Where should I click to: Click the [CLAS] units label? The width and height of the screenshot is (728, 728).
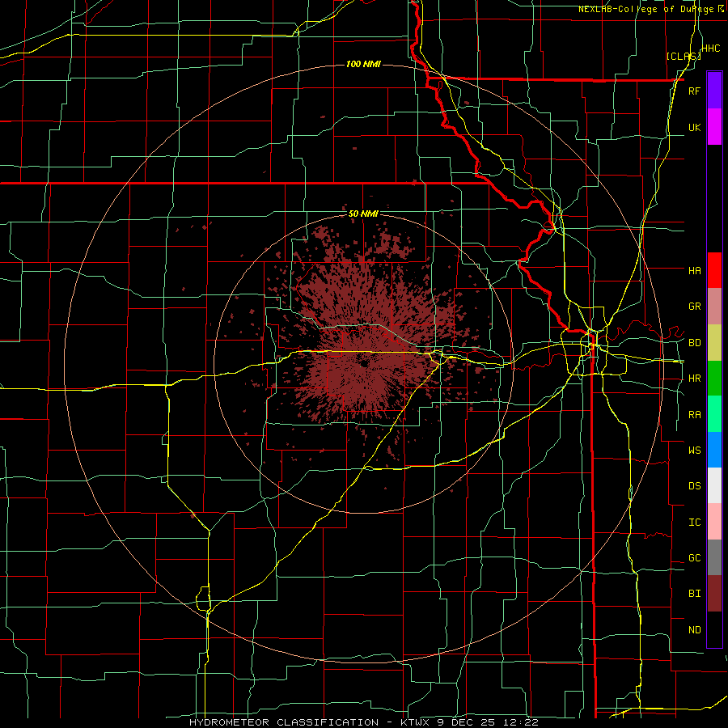click(684, 57)
